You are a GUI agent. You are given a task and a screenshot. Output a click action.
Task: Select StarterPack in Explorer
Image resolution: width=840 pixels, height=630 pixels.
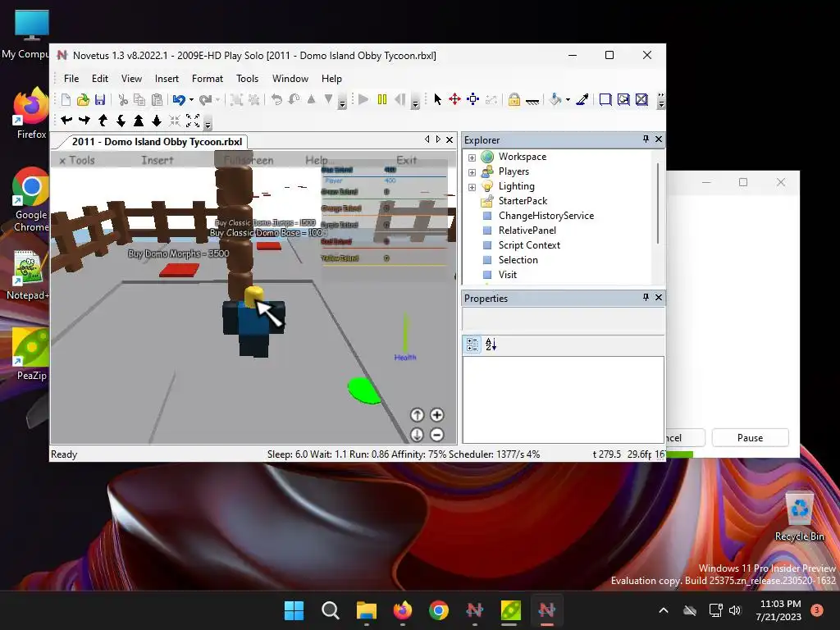(523, 201)
